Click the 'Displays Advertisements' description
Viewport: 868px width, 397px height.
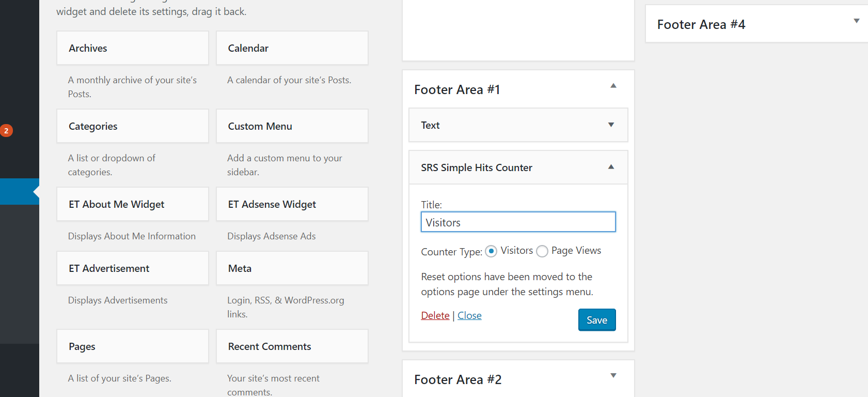[x=118, y=300]
